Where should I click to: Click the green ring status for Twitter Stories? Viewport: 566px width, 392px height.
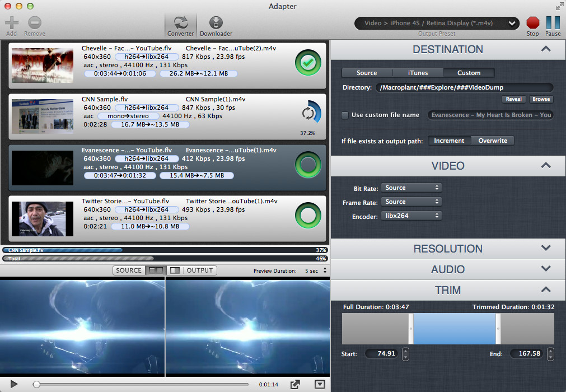(x=308, y=216)
